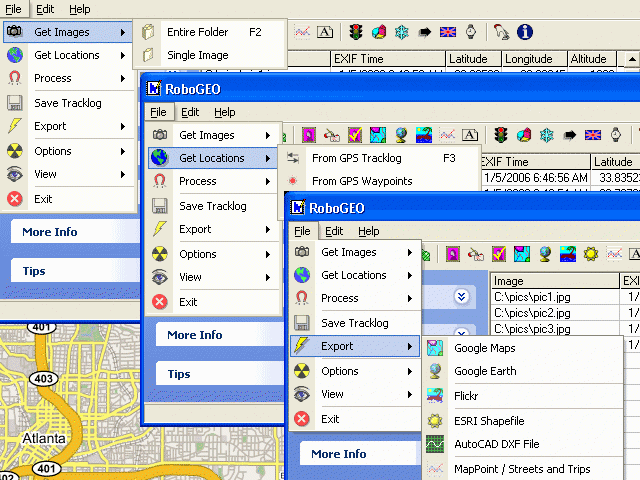Click the red push-pin icon in front window toolbar
Image resolution: width=640 pixels, height=480 pixels.
click(x=476, y=254)
